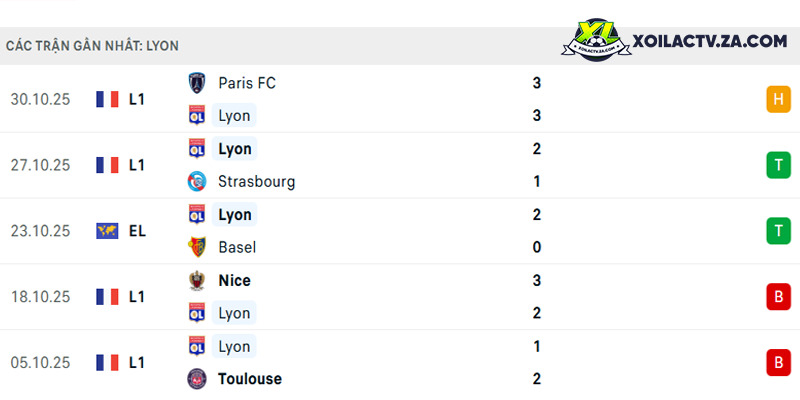800x400 pixels.
Task: Click the red B badge for Toulouse match
Action: pos(778,363)
